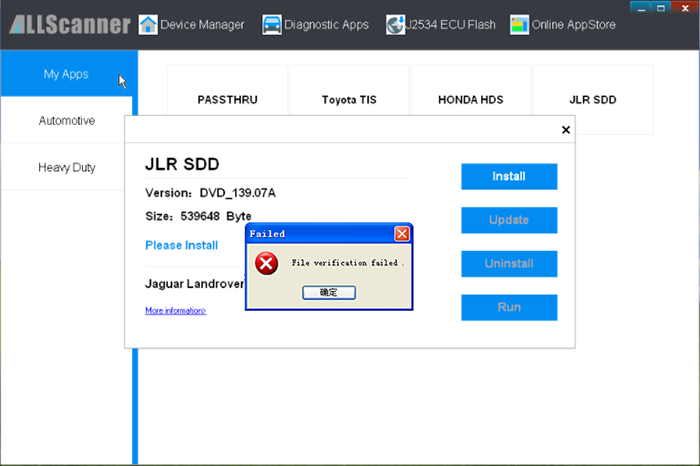Select Heavy Duty sidebar category
The image size is (700, 466).
click(x=67, y=167)
